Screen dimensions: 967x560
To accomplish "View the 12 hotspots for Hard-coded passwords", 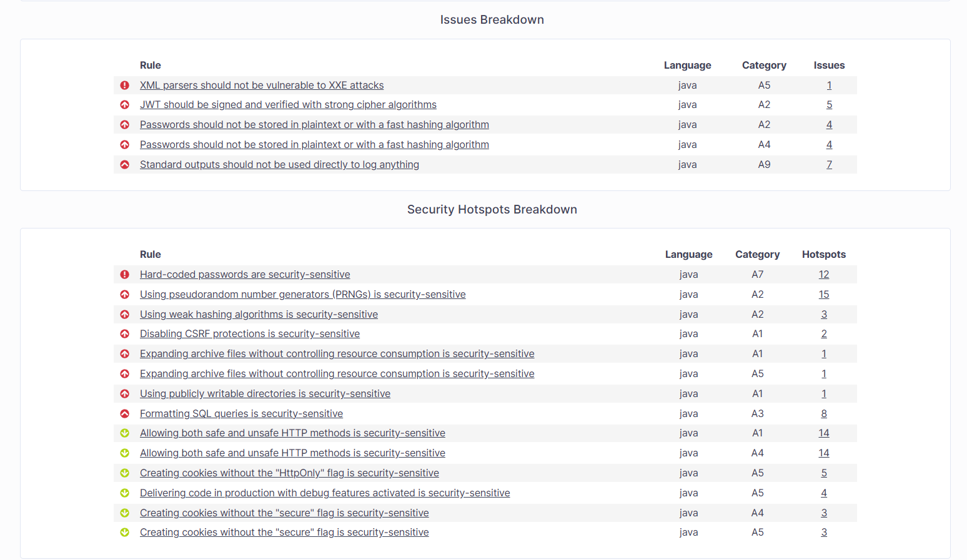I will click(824, 275).
